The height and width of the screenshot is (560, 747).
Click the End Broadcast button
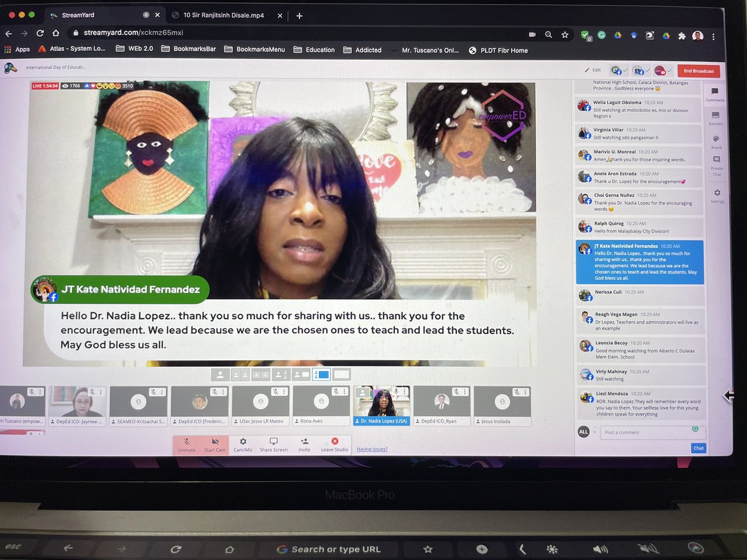698,71
